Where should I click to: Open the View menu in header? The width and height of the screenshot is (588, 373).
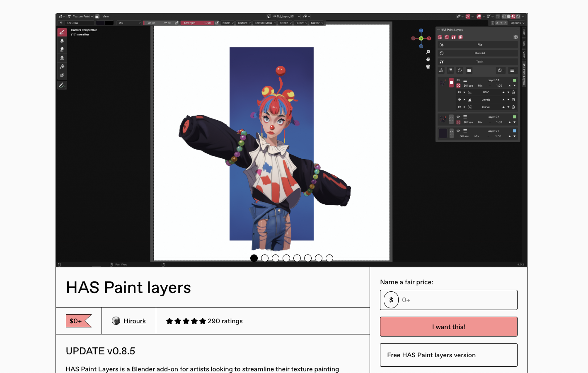point(106,17)
